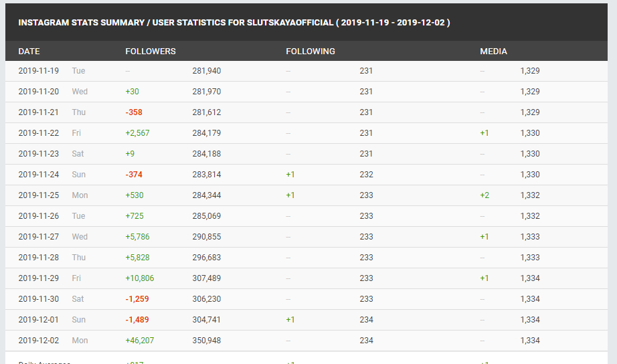This screenshot has height=364, width=617.
Task: Click follower total 281,940
Action: tap(207, 71)
